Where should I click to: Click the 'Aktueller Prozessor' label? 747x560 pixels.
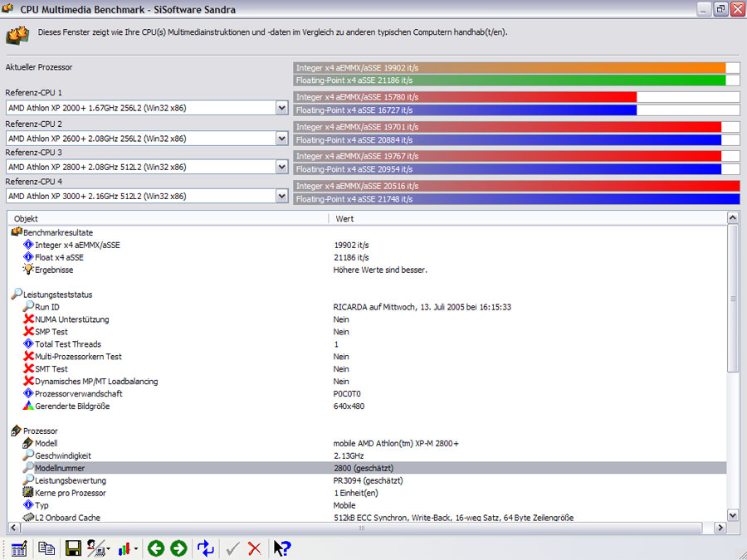(x=39, y=67)
